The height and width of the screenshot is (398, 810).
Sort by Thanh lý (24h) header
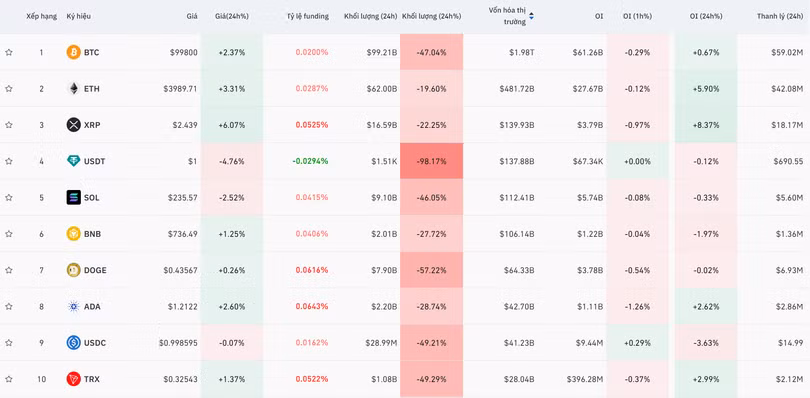pyautogui.click(x=780, y=17)
